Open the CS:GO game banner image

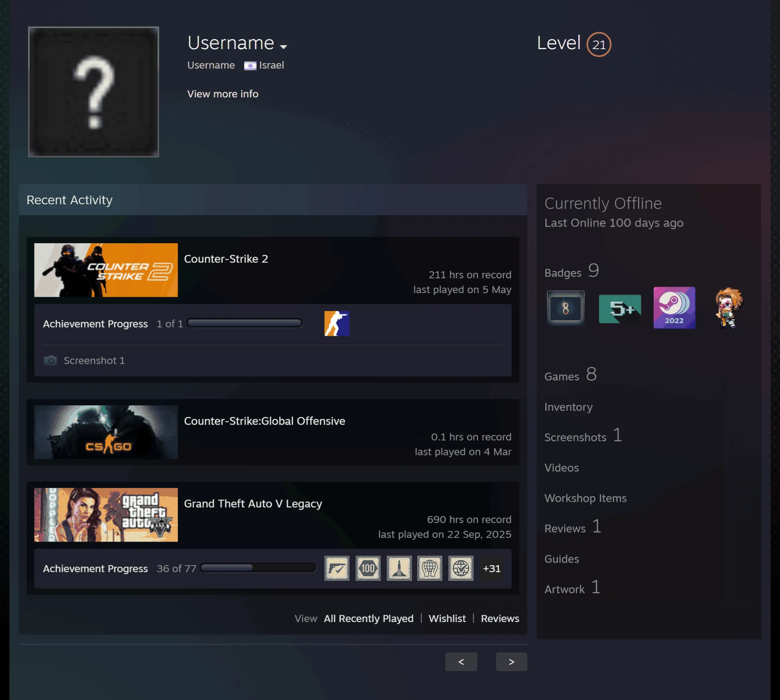point(106,432)
